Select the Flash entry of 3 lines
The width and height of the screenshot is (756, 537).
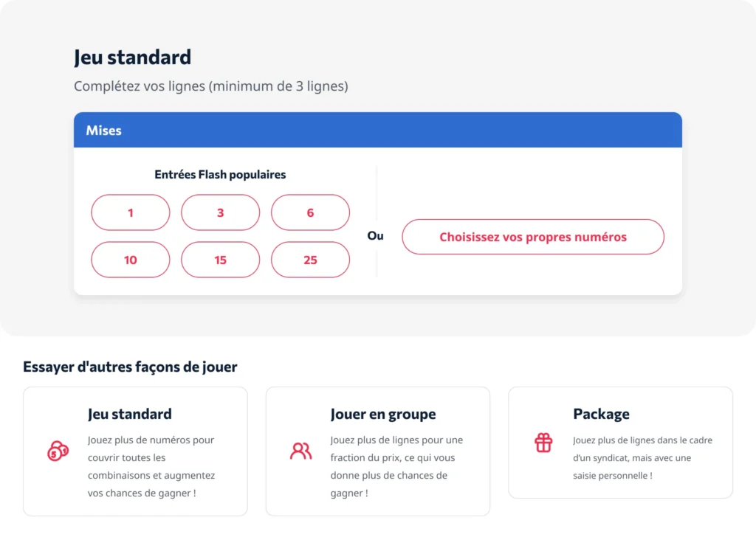tap(220, 212)
